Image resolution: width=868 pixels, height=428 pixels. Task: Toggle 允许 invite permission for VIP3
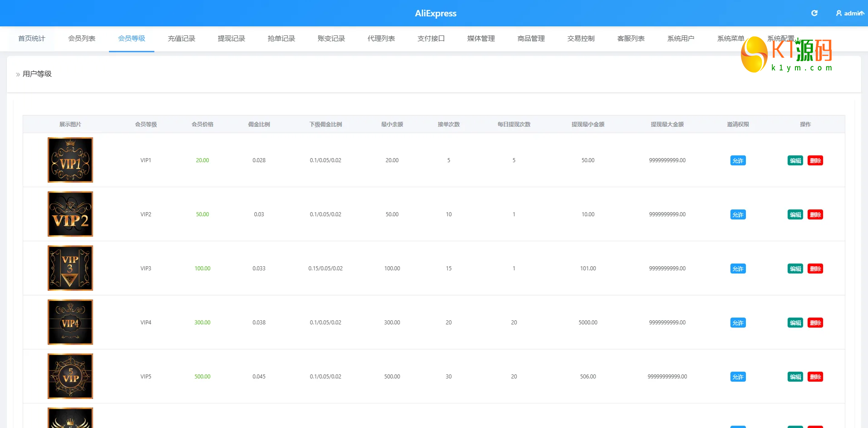tap(738, 269)
